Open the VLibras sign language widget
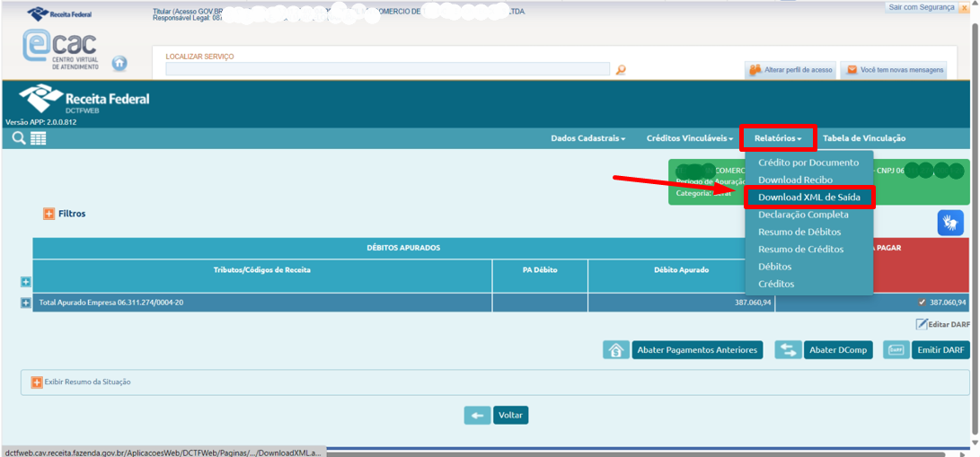This screenshot has height=457, width=980. coord(950,223)
